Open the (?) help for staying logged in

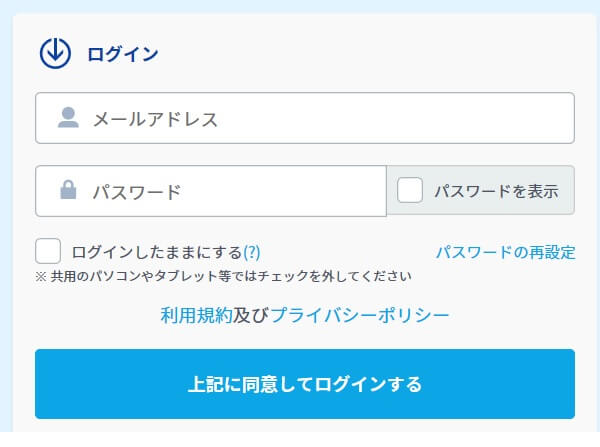coord(252,251)
